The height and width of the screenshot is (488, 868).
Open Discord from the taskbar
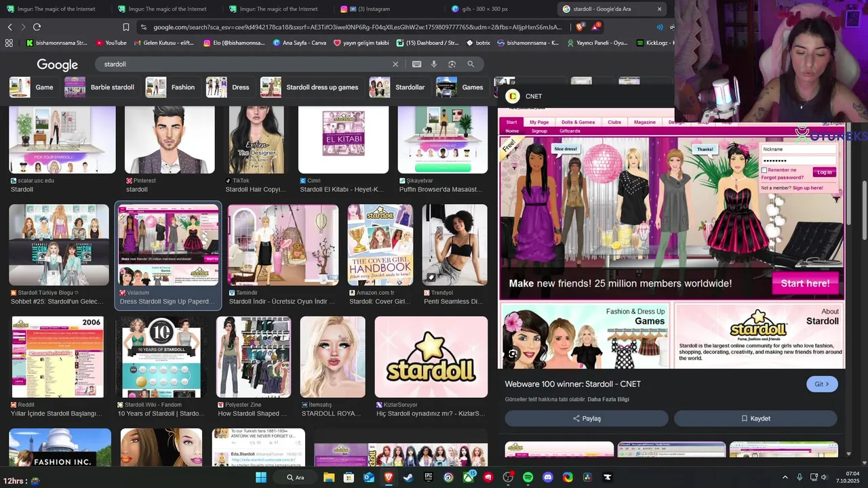(548, 477)
